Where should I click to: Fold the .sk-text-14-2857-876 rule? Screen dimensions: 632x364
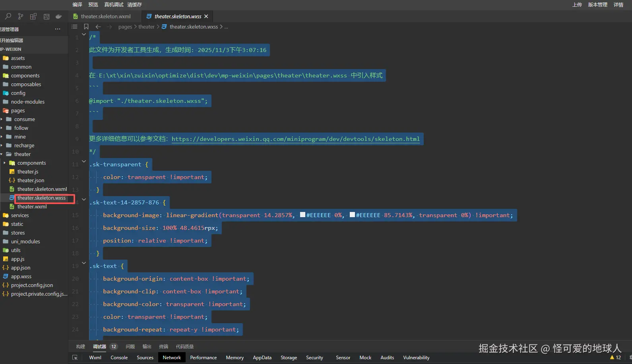tap(84, 200)
